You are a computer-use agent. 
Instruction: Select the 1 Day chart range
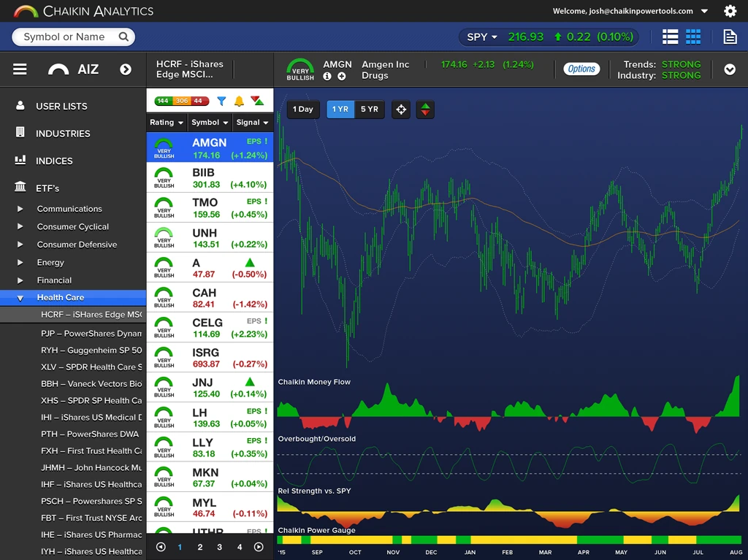tap(303, 110)
